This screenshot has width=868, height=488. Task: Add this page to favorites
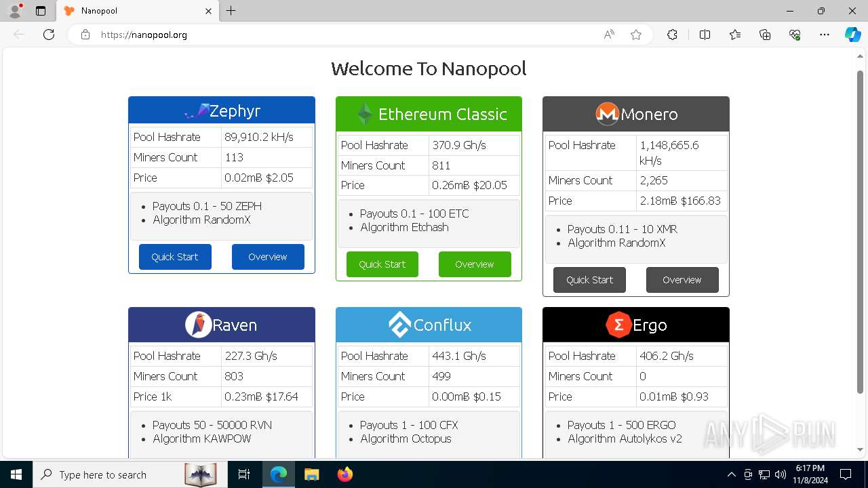pos(636,35)
